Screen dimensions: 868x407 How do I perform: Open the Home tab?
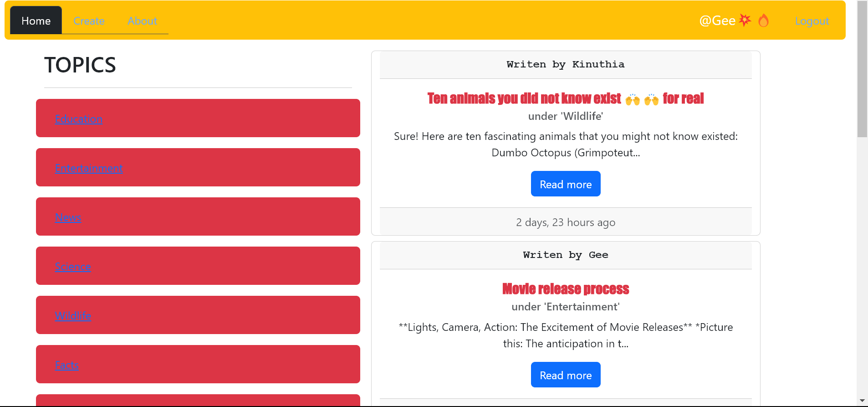tap(36, 21)
